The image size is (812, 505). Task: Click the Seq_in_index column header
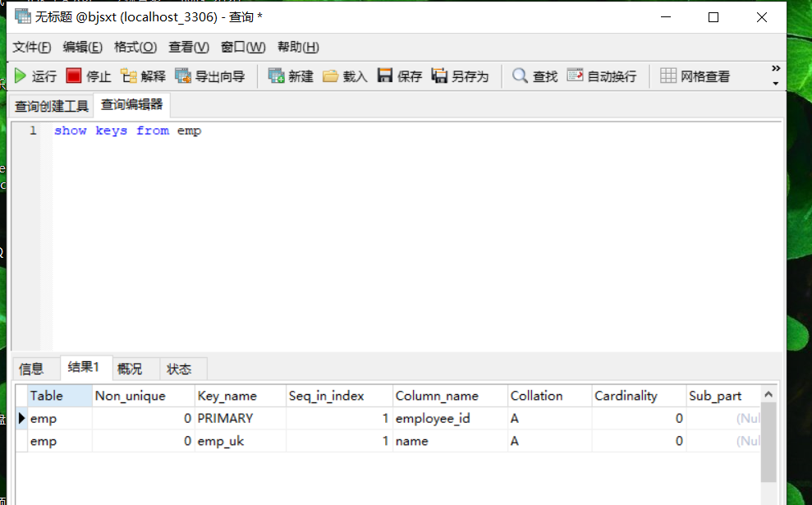[x=339, y=396]
